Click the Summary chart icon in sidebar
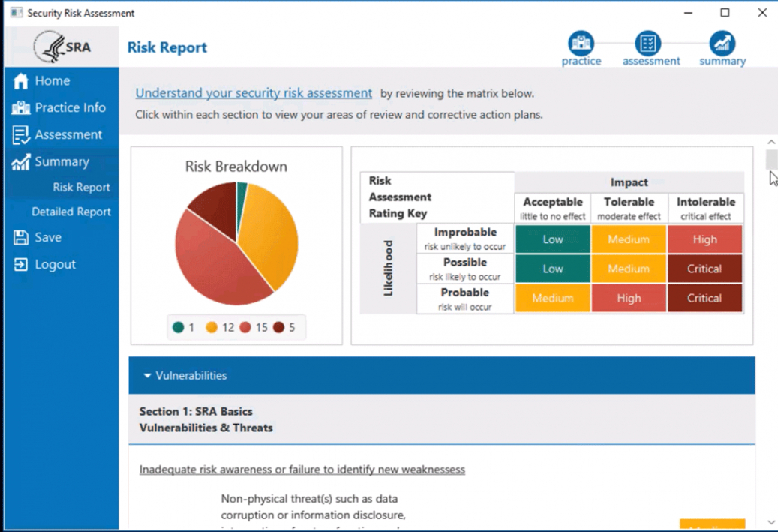778x532 pixels. pyautogui.click(x=20, y=162)
